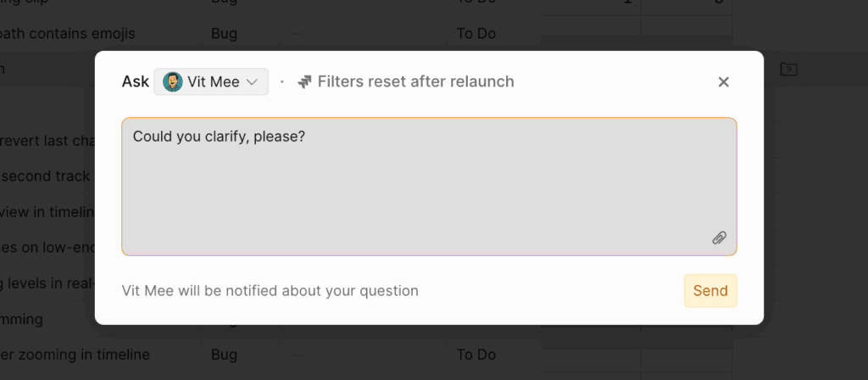Screen dimensions: 868x380
Task: Open the Vit Mee recipient selector
Action: pos(211,82)
